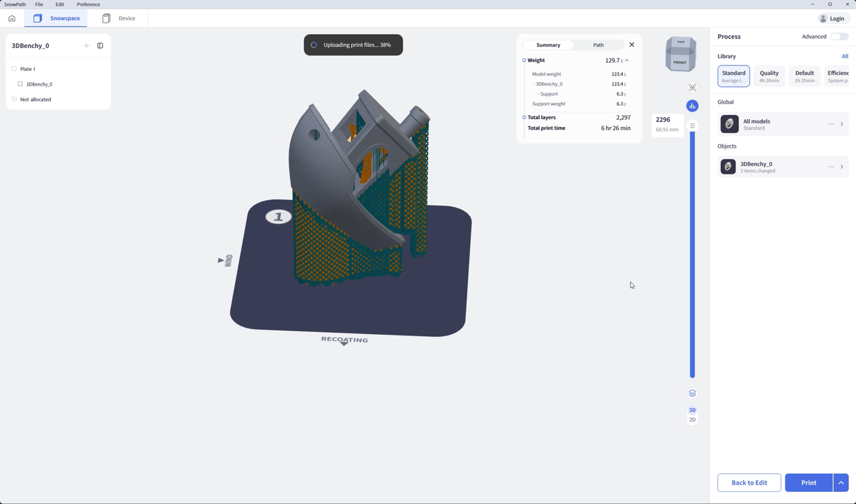This screenshot has width=856, height=504.
Task: Click the All models thumbnail icon
Action: [730, 124]
